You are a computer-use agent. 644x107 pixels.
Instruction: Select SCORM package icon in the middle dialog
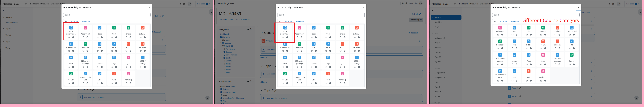click(x=357, y=58)
